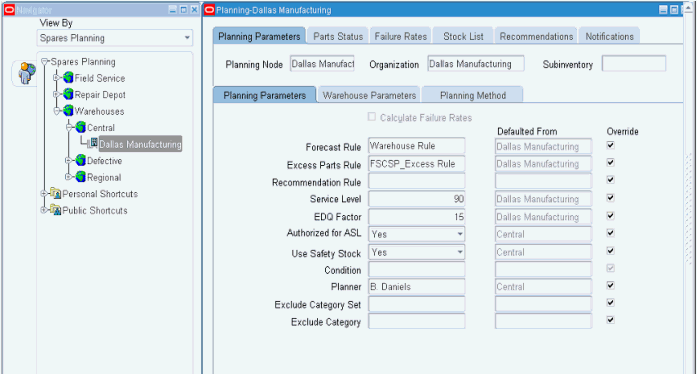Open the Recommendations tab

tap(536, 36)
